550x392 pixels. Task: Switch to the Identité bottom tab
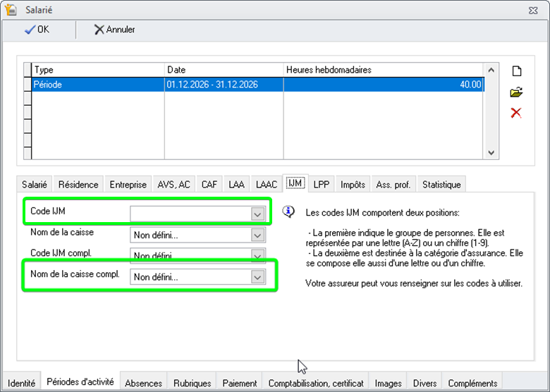pos(21,383)
